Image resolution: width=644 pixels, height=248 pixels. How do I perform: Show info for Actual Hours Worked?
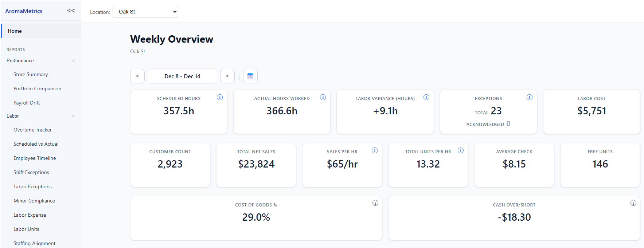click(x=323, y=97)
